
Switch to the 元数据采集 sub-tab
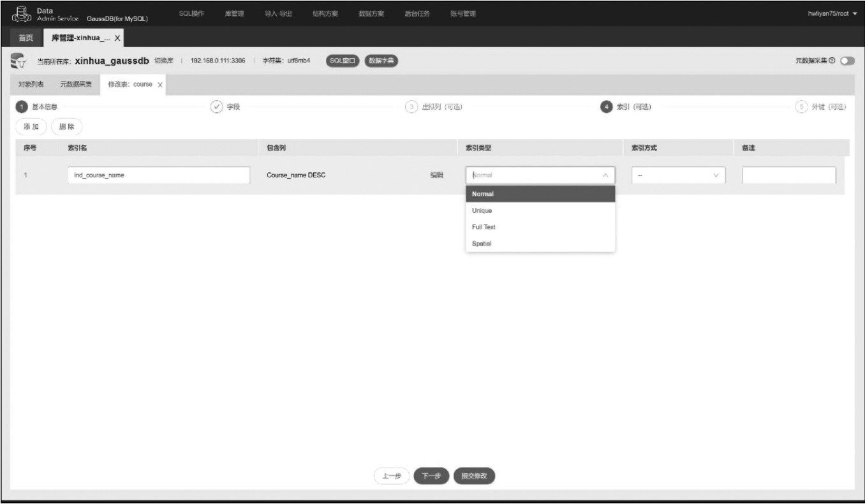[x=76, y=85]
